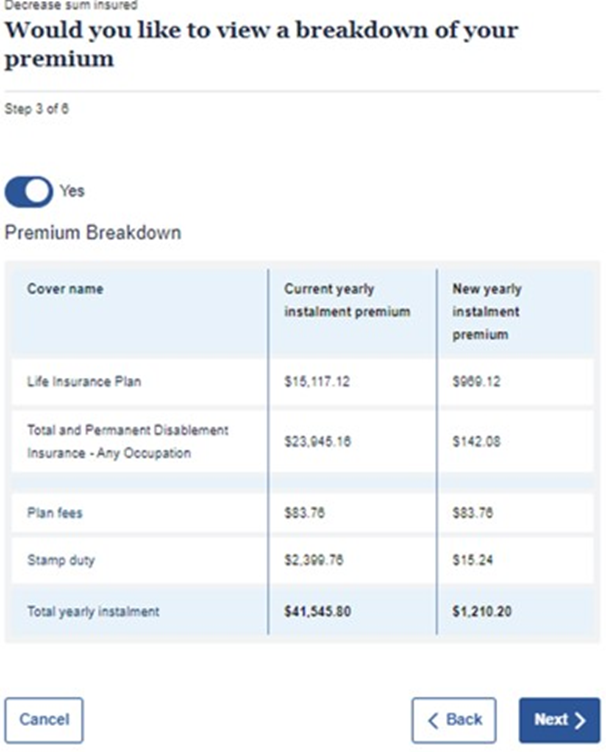Click the Cover name column header

coord(65,289)
